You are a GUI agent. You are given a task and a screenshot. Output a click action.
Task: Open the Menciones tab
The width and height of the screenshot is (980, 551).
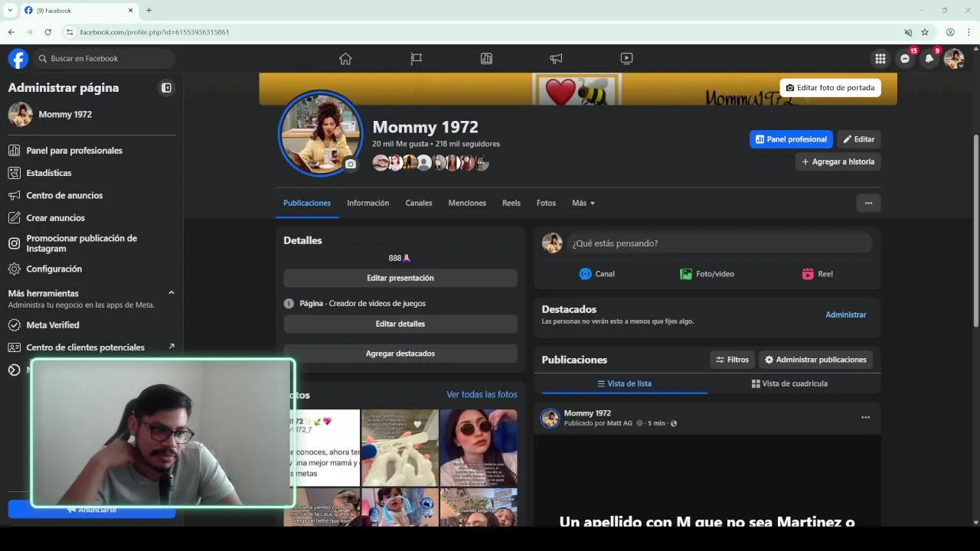click(x=467, y=203)
